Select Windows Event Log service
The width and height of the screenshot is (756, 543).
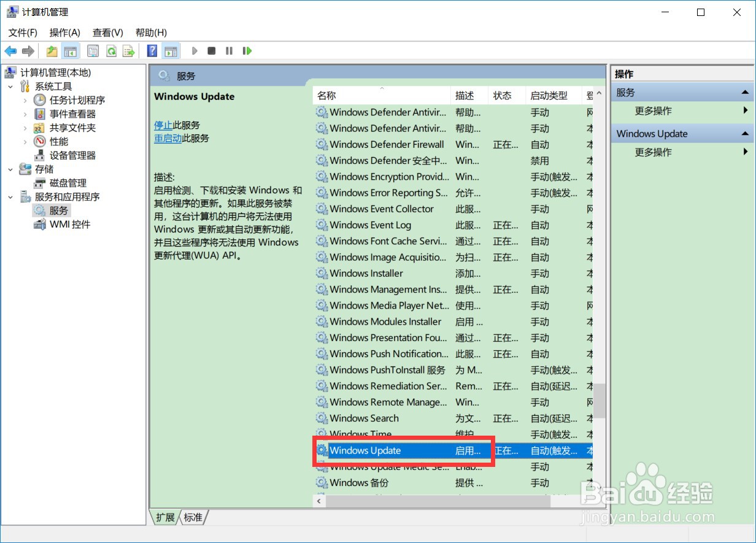(x=453, y=225)
